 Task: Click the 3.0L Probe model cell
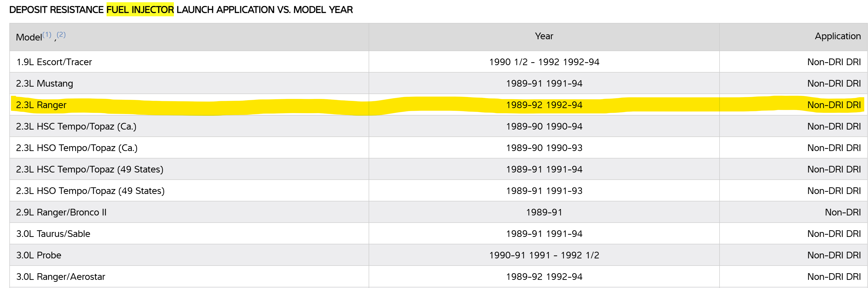(39, 255)
